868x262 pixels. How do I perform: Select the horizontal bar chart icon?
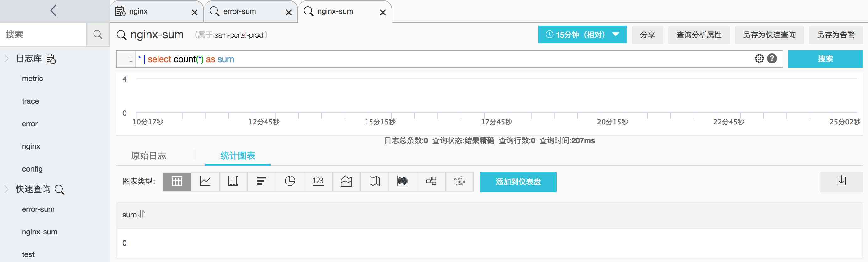pos(262,181)
